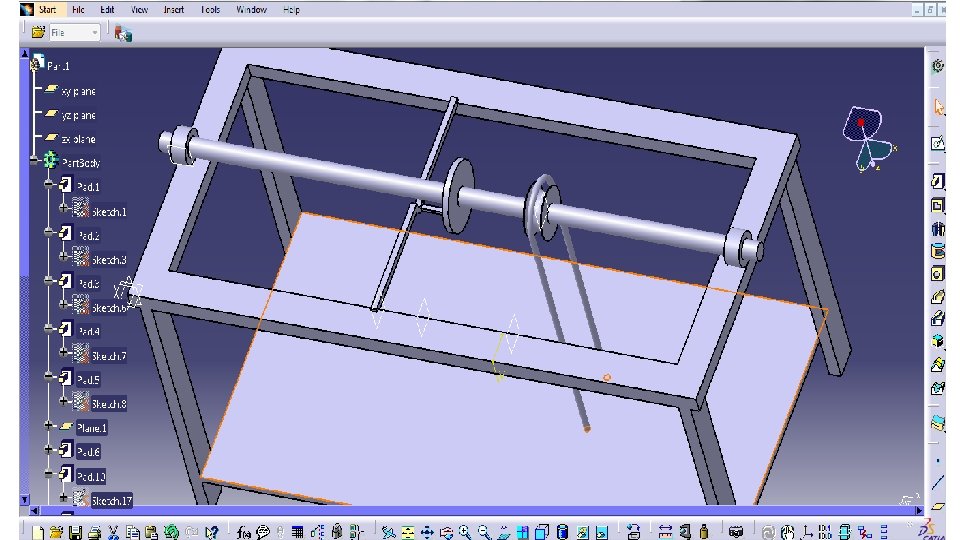Open the multi-view windows icon
This screenshot has width=960, height=540.
click(x=523, y=533)
